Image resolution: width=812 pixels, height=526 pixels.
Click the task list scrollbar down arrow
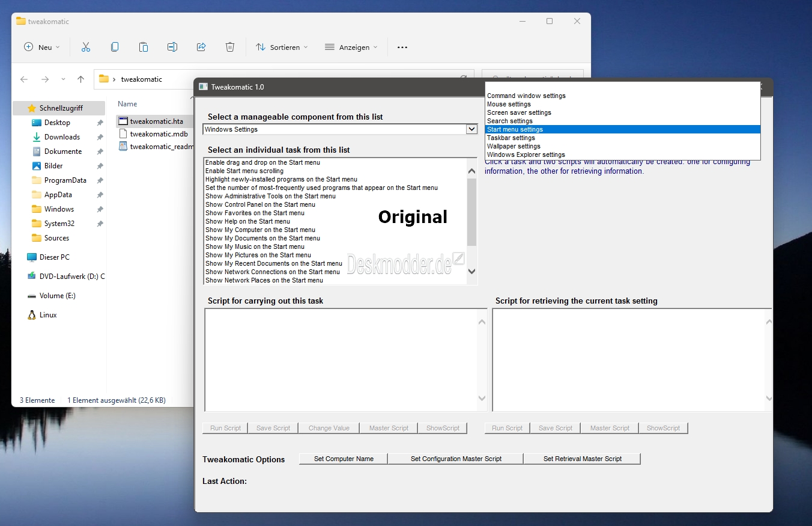tap(471, 272)
